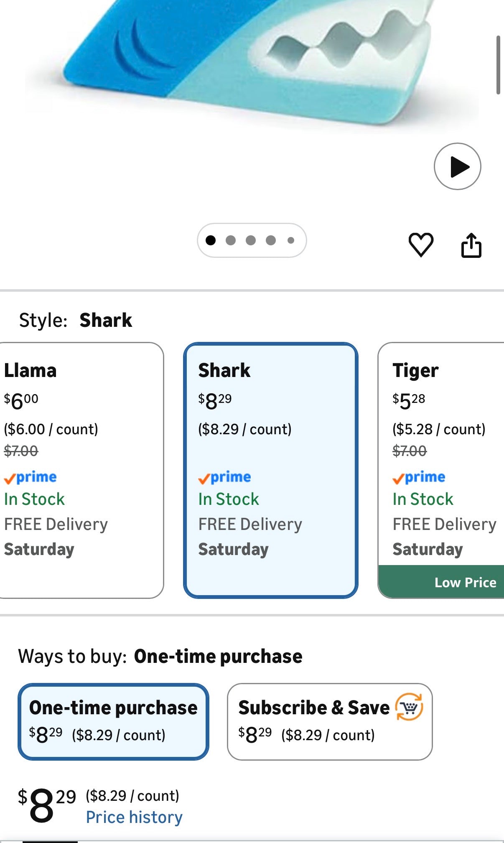This screenshot has height=843, width=504.
Task: Jump to third image carousel dot
Action: (x=251, y=240)
